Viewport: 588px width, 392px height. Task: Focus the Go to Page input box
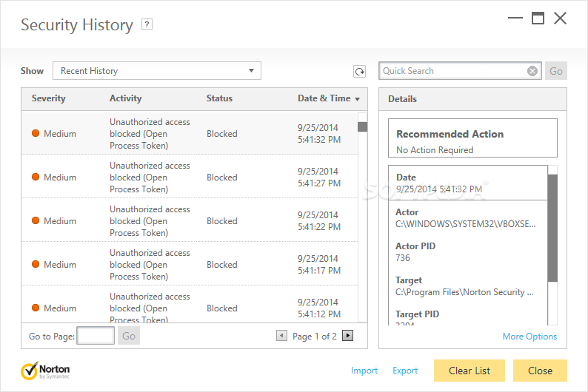point(96,336)
